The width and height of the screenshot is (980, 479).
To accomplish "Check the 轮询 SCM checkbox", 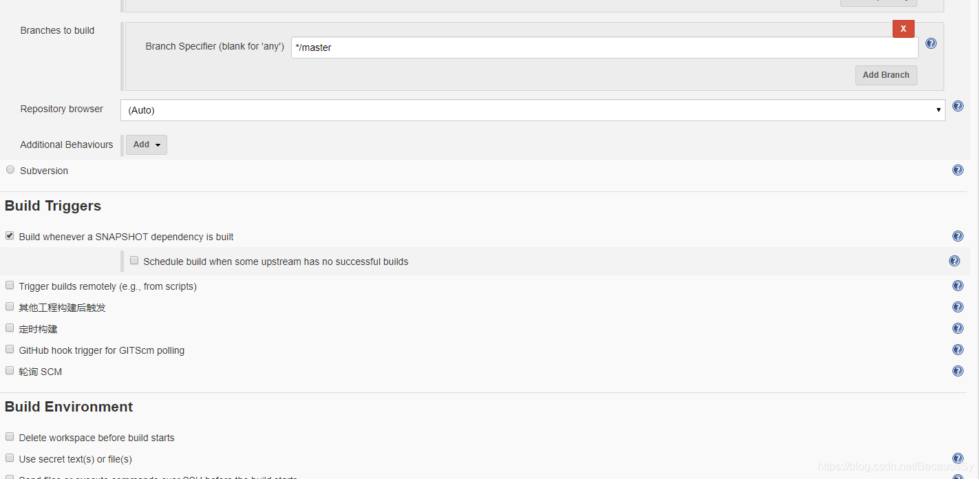I will (10, 370).
